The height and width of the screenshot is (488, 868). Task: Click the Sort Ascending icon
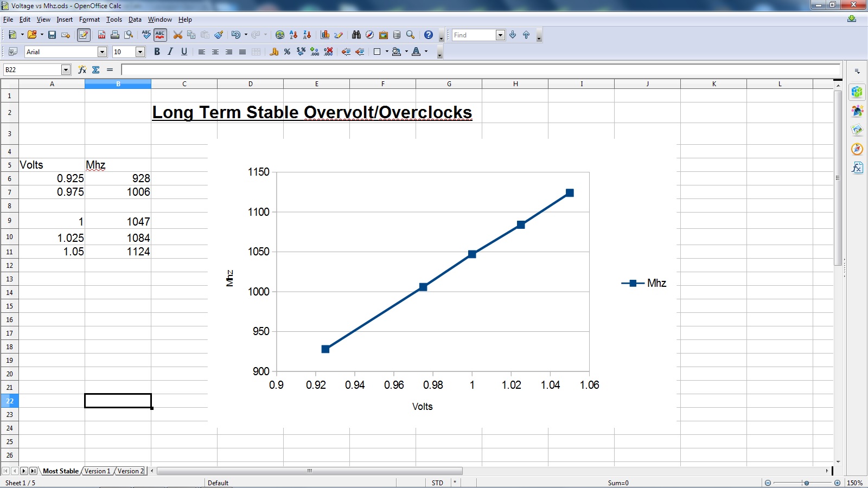point(293,35)
